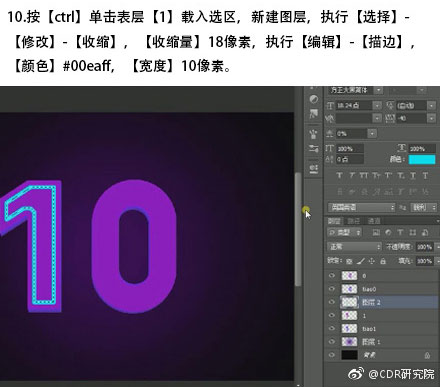Viewport: 440px width, 387px height.
Task: Open font family dropdown arrow
Action: click(x=378, y=90)
